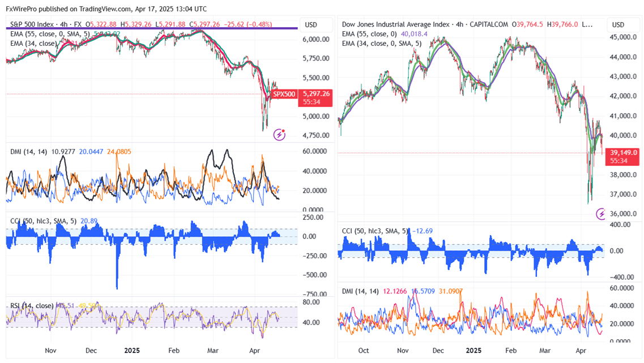The height and width of the screenshot is (363, 644).
Task: Click the blue DMI value 20.0447
Action: [91, 152]
